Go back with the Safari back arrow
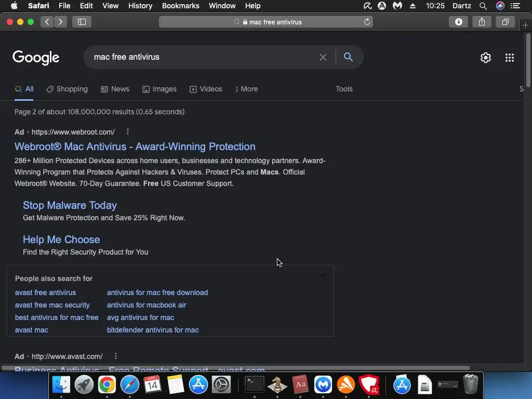Screen dimensions: 532x399 tap(47, 22)
